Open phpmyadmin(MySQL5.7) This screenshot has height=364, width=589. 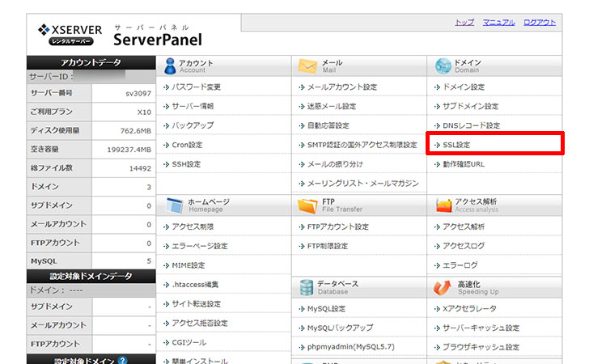click(x=351, y=347)
